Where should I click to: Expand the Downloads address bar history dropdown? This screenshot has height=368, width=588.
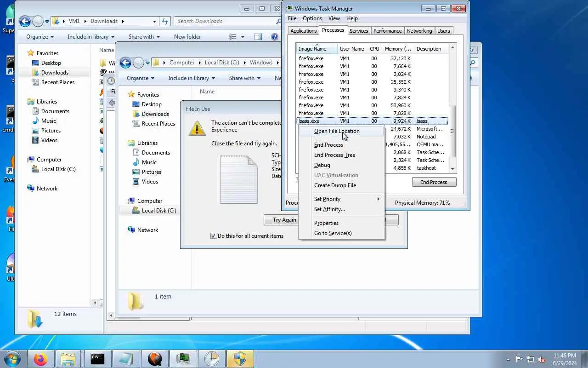click(154, 21)
